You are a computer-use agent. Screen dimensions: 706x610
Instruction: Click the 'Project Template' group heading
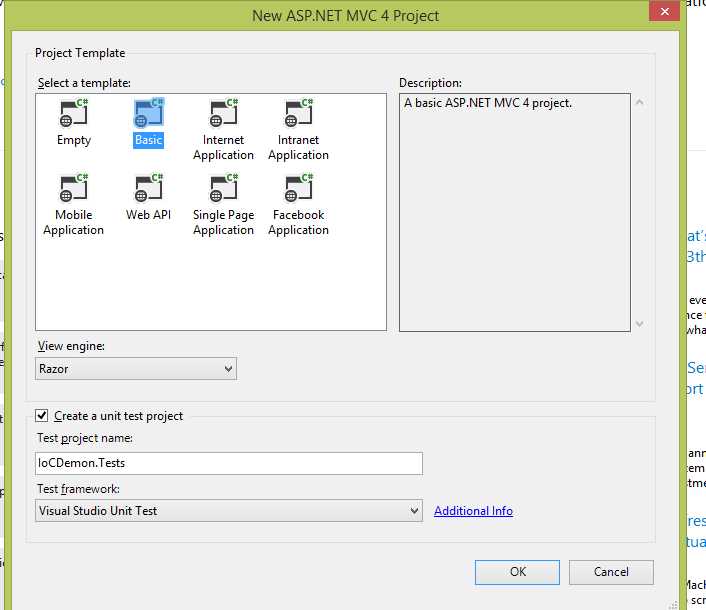(80, 53)
